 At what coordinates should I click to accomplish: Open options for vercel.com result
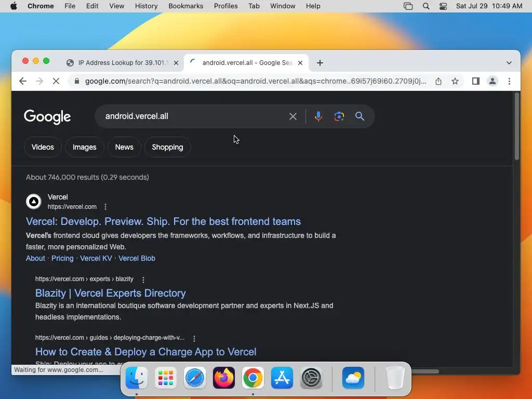pyautogui.click(x=105, y=207)
